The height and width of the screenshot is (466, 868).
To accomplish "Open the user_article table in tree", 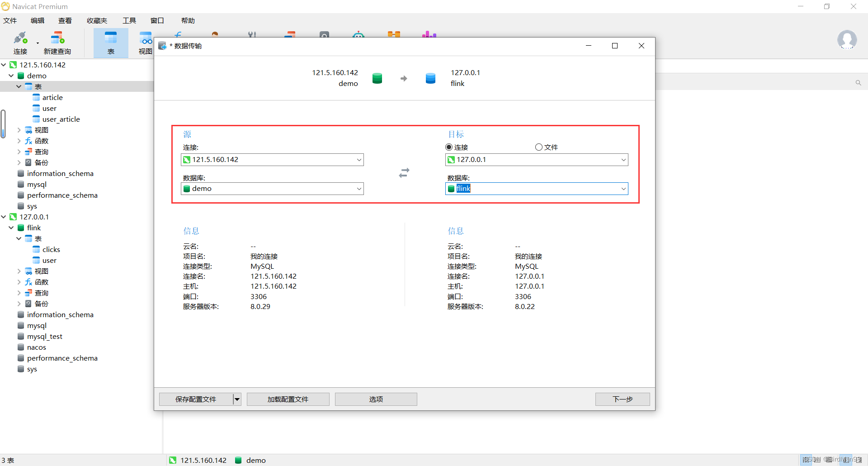I will tap(61, 119).
